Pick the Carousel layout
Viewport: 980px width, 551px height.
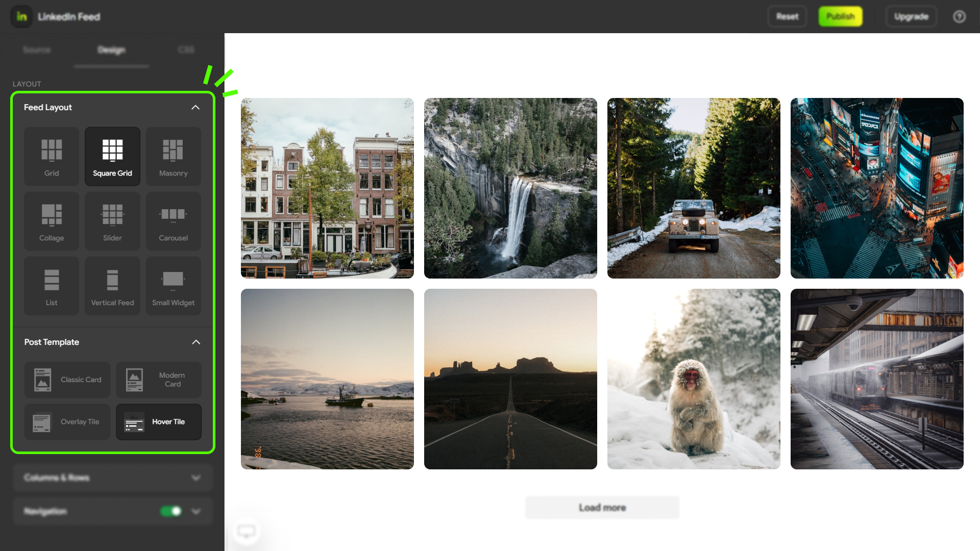coord(173,221)
